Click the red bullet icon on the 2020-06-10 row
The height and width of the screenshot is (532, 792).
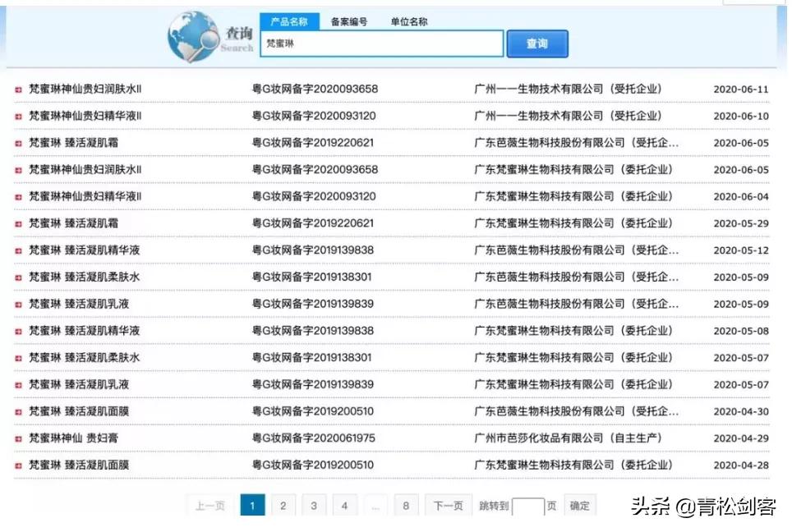coord(19,117)
